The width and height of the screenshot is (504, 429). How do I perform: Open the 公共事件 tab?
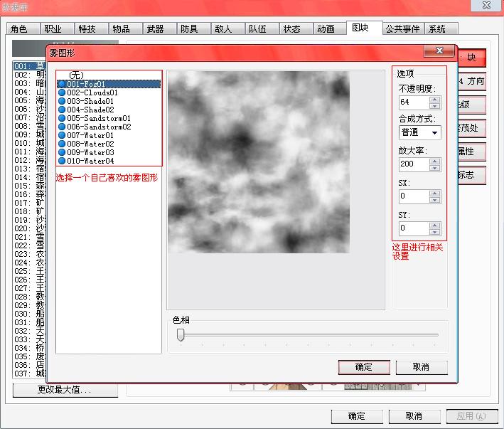(403, 29)
